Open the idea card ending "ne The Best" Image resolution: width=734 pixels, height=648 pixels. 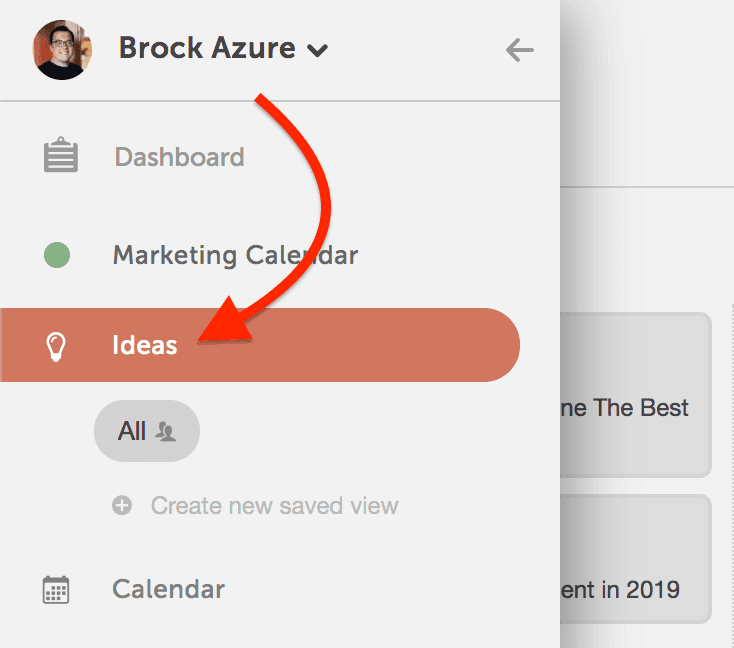[x=636, y=395]
